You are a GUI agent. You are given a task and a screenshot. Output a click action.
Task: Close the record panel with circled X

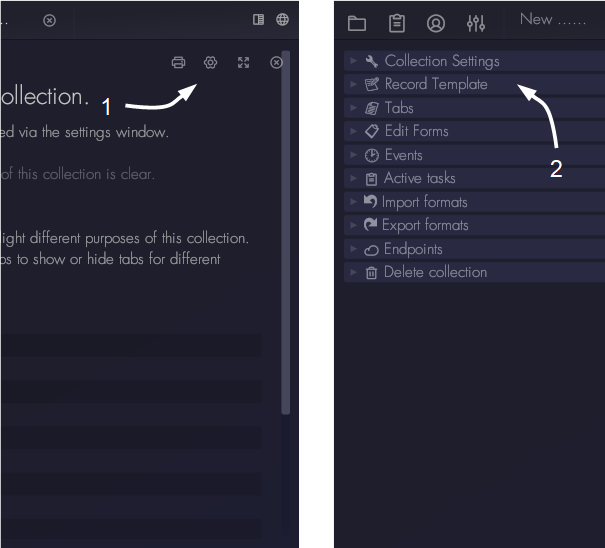(x=276, y=62)
